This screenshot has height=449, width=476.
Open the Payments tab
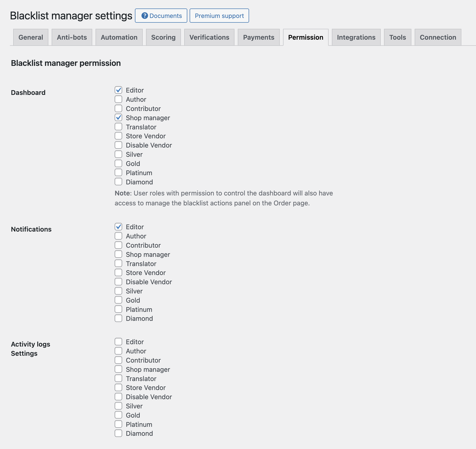point(259,37)
